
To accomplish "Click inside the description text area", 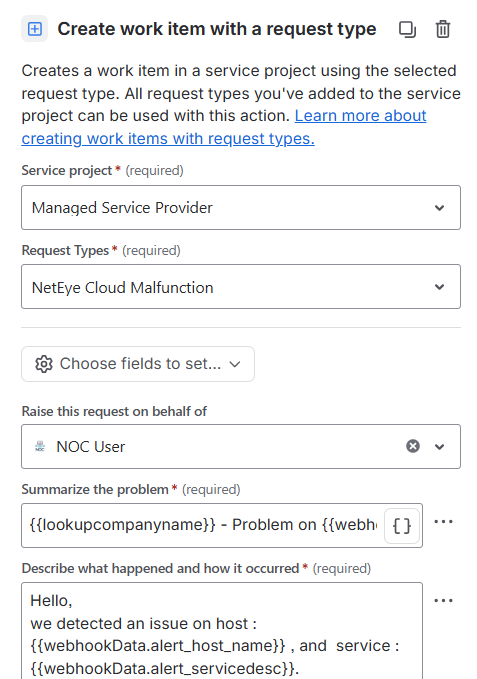I will (x=222, y=631).
